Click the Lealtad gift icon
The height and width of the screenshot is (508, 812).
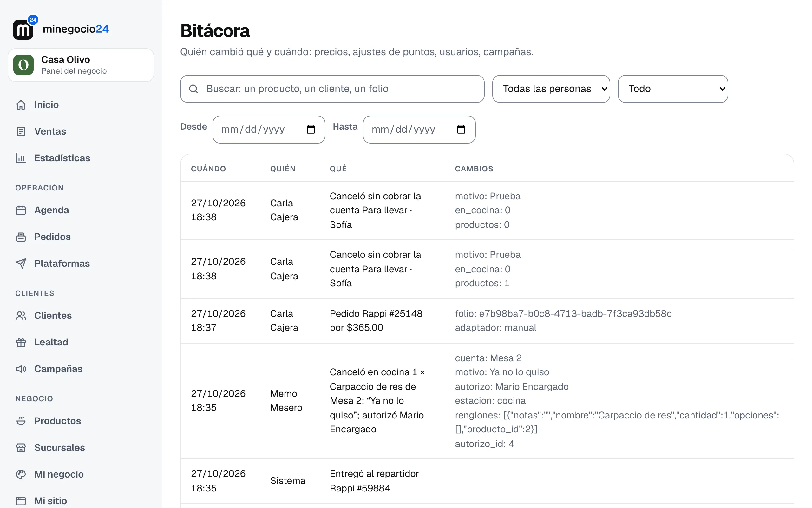click(x=21, y=342)
